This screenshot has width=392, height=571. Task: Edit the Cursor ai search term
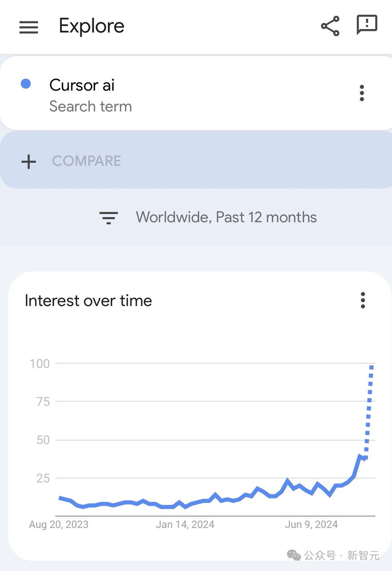(82, 85)
